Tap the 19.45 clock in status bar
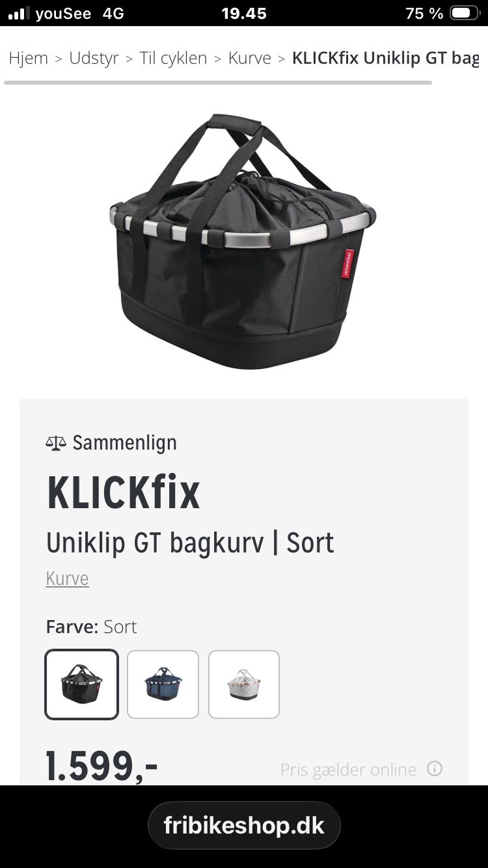Screen dimensions: 488x868 point(244,13)
